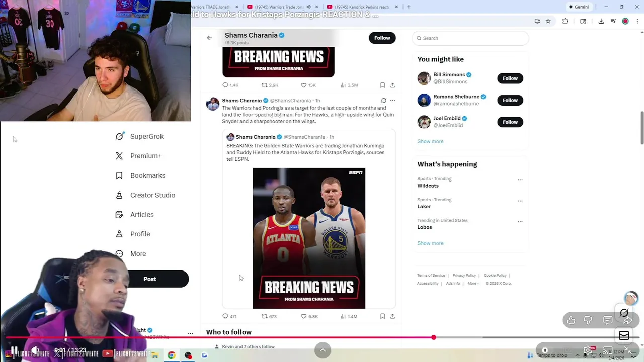
Task: Open Cookie Policy link
Action: click(495, 276)
